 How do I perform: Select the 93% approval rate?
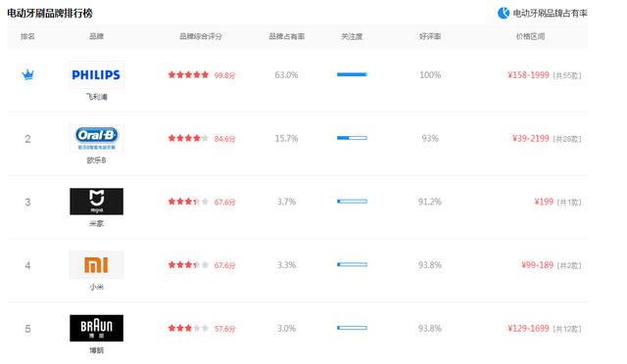430,138
